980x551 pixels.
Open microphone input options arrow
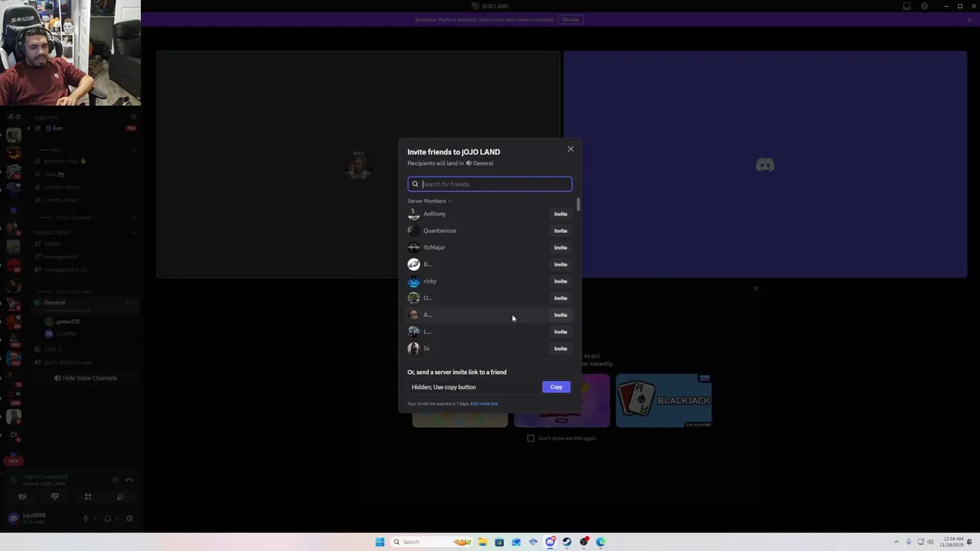(94, 519)
